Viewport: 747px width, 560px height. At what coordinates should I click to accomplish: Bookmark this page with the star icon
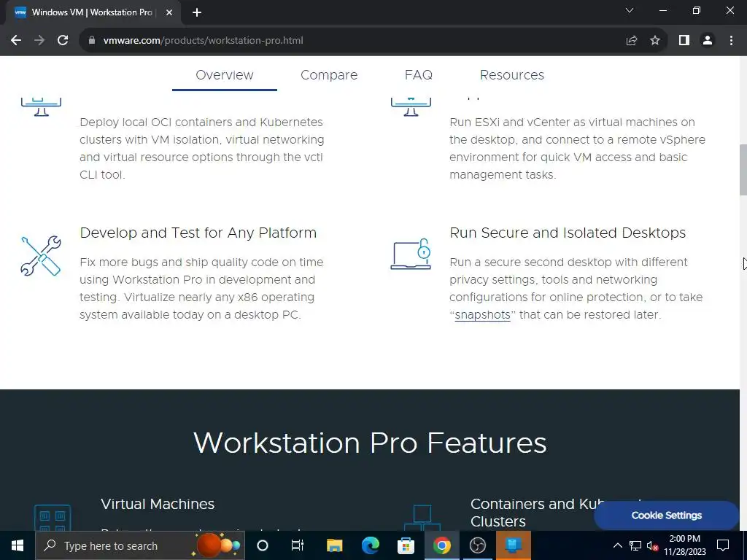[655, 41]
